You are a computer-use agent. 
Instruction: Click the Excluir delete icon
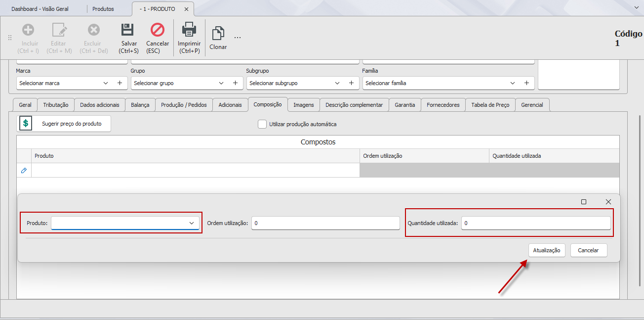tap(93, 30)
